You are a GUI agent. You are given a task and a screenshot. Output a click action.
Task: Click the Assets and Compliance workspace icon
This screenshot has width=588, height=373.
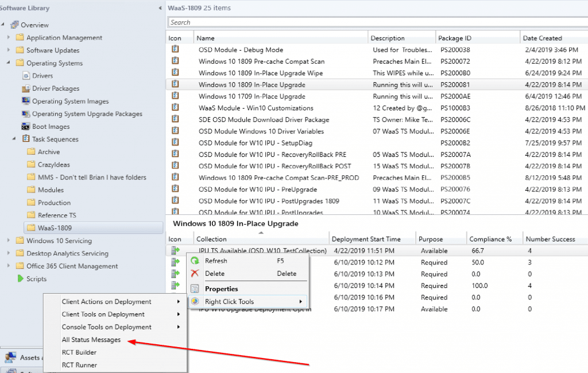(x=12, y=357)
